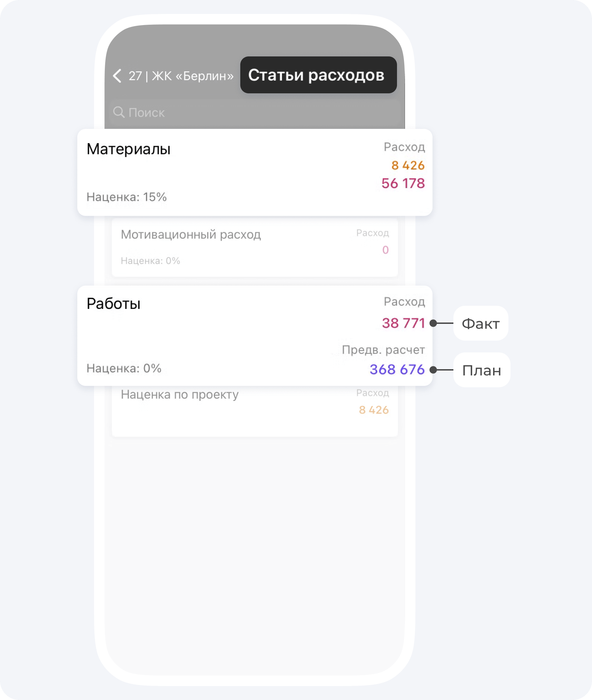
Task: Click Наценка: 0% under Мотивационный расход
Action: click(x=150, y=261)
